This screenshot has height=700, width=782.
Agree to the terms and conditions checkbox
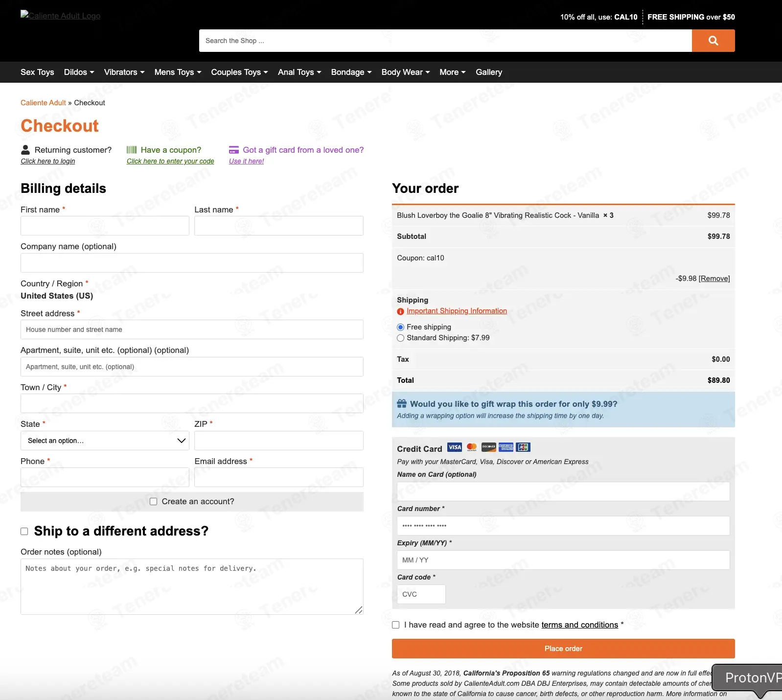pos(396,625)
